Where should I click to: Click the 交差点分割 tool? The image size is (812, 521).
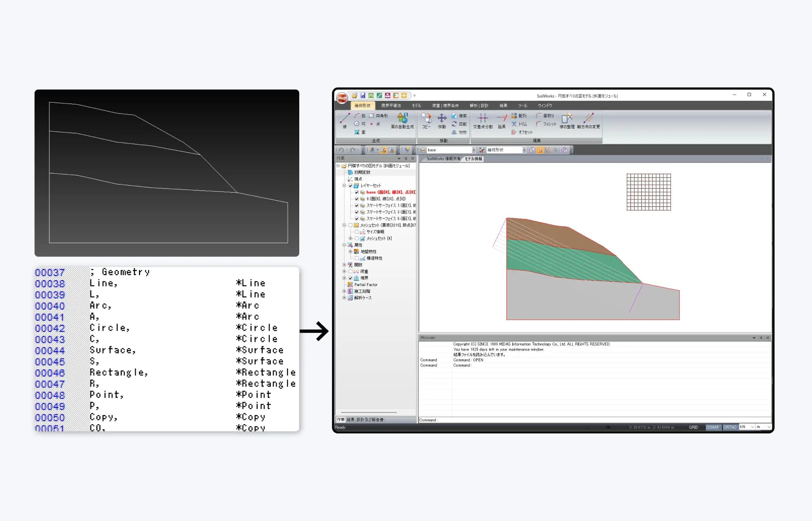483,121
